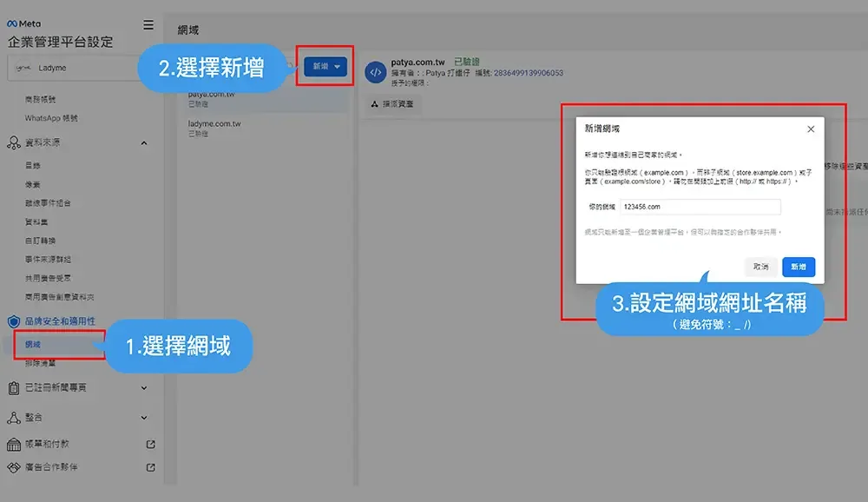Image resolution: width=868 pixels, height=502 pixels.
Task: Click the Meta logo in the sidebar header
Action: point(23,23)
